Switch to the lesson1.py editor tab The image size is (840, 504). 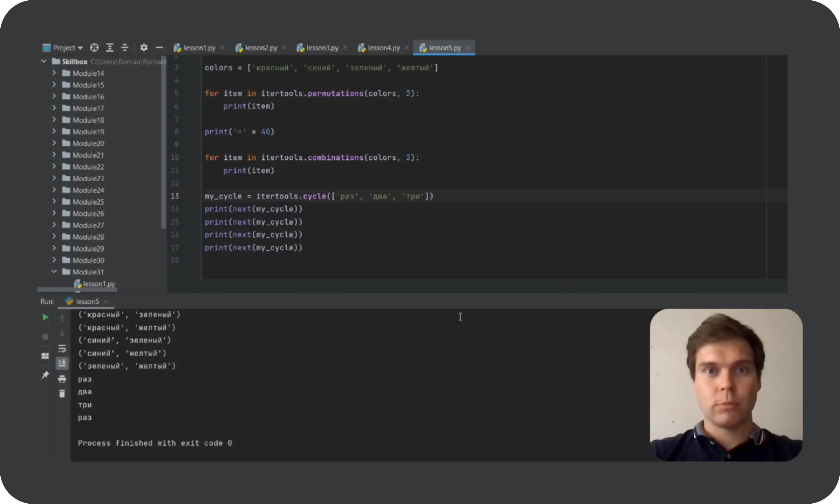click(x=199, y=48)
